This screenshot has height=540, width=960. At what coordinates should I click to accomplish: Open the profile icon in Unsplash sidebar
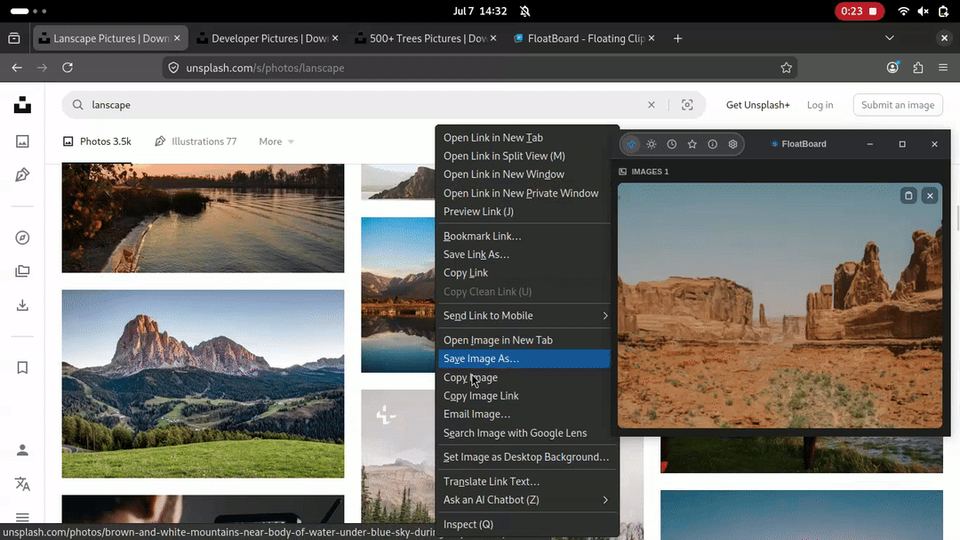tap(23, 450)
